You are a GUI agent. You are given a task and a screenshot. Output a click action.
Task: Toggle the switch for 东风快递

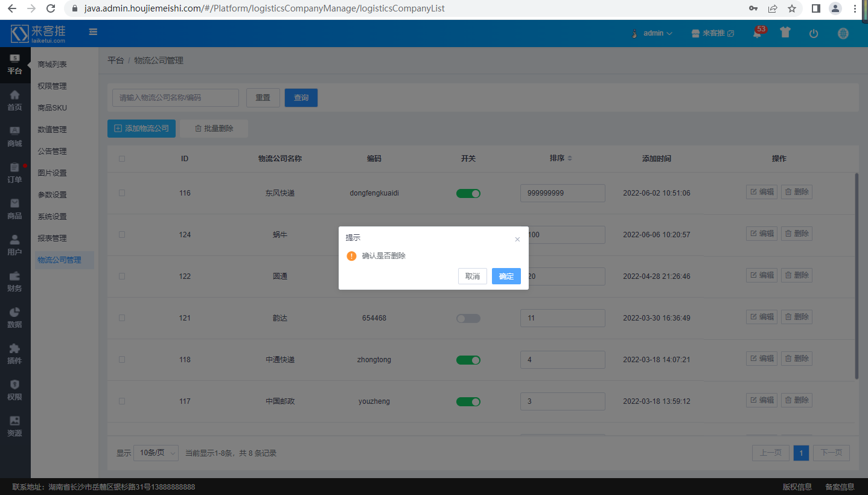pyautogui.click(x=468, y=193)
